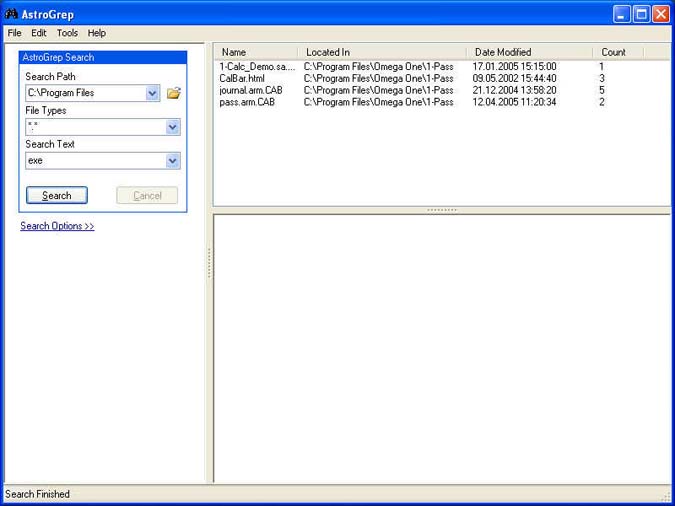Open the Edit menu
This screenshot has width=675, height=506.
point(39,33)
